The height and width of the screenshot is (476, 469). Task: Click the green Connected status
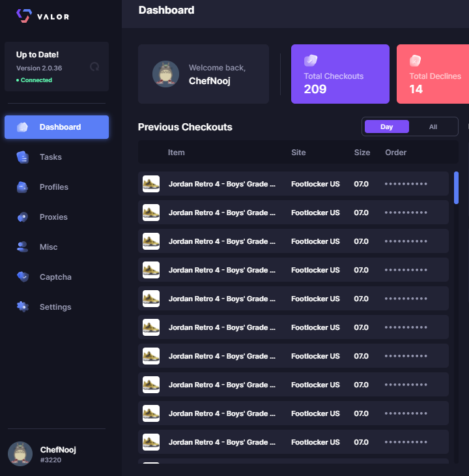[x=34, y=80]
